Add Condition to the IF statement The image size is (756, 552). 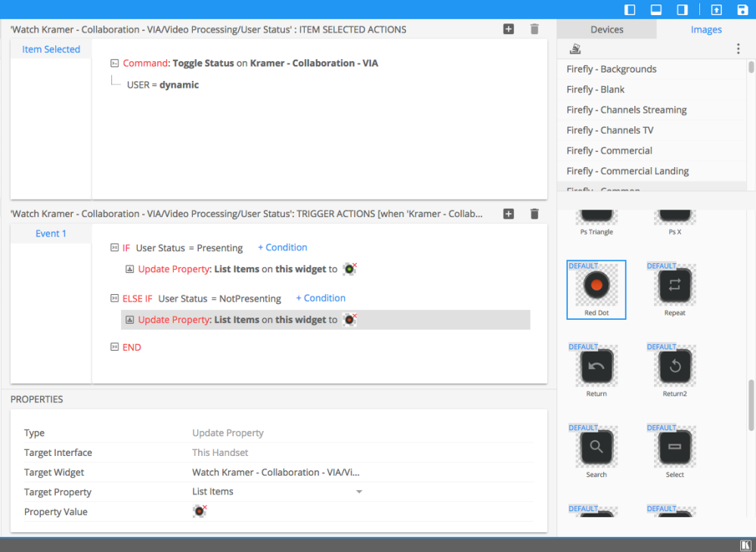[x=283, y=247]
